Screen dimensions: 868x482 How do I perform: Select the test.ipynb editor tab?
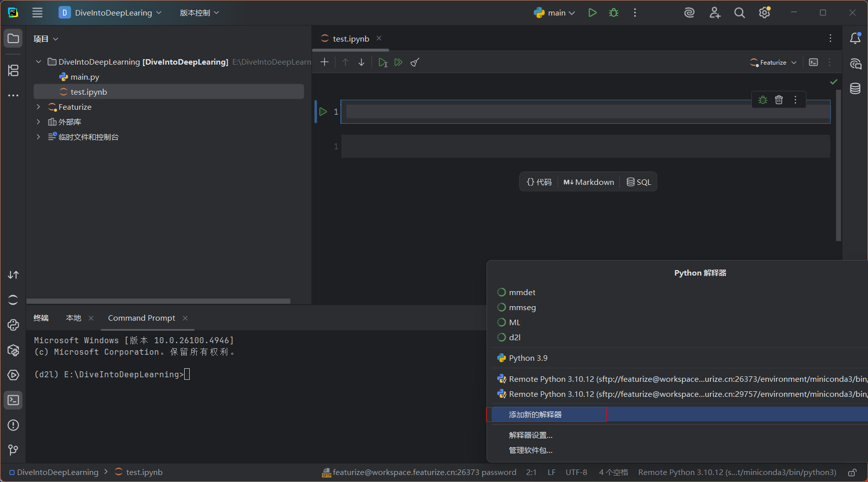tap(351, 39)
